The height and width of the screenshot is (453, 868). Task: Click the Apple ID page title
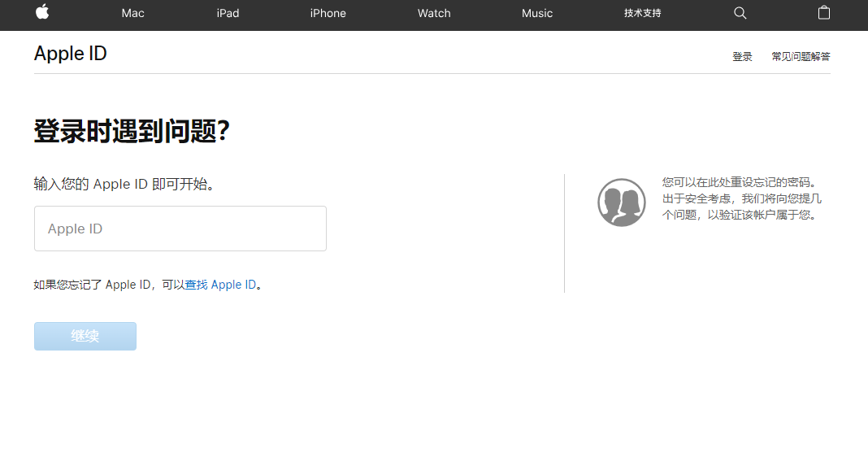(71, 53)
